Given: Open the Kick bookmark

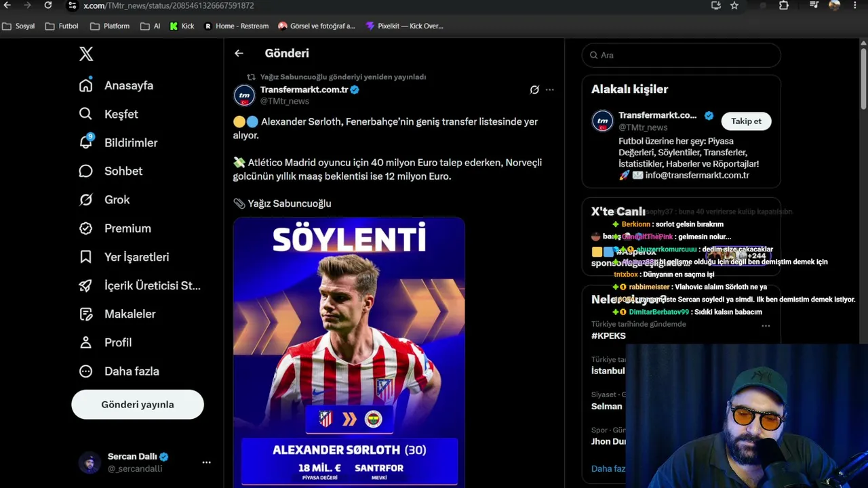Looking at the screenshot, I should (x=182, y=26).
